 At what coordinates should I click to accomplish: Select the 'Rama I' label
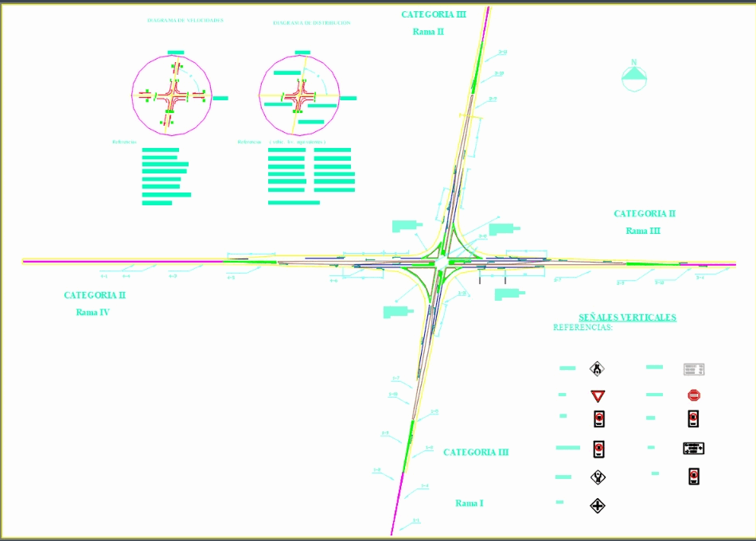point(470,504)
